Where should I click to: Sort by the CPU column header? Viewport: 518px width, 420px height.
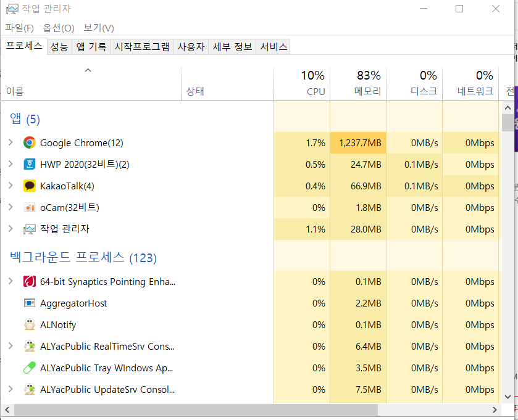[x=302, y=84]
